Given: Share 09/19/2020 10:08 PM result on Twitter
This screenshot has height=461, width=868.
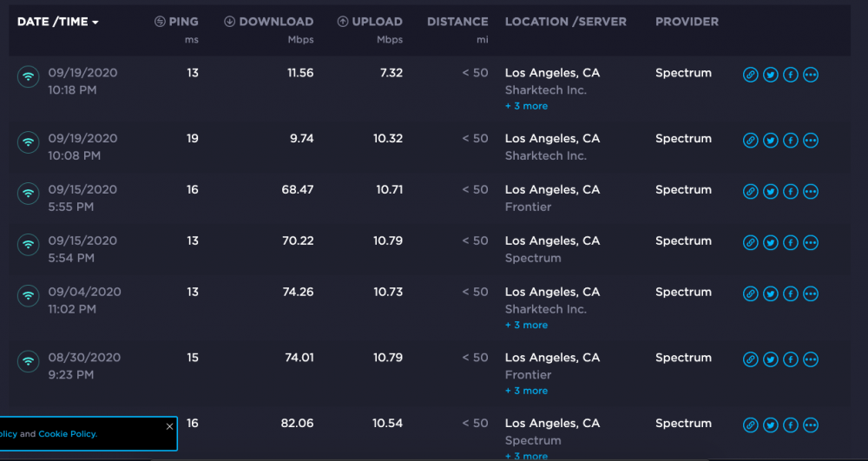Looking at the screenshot, I should coord(771,141).
